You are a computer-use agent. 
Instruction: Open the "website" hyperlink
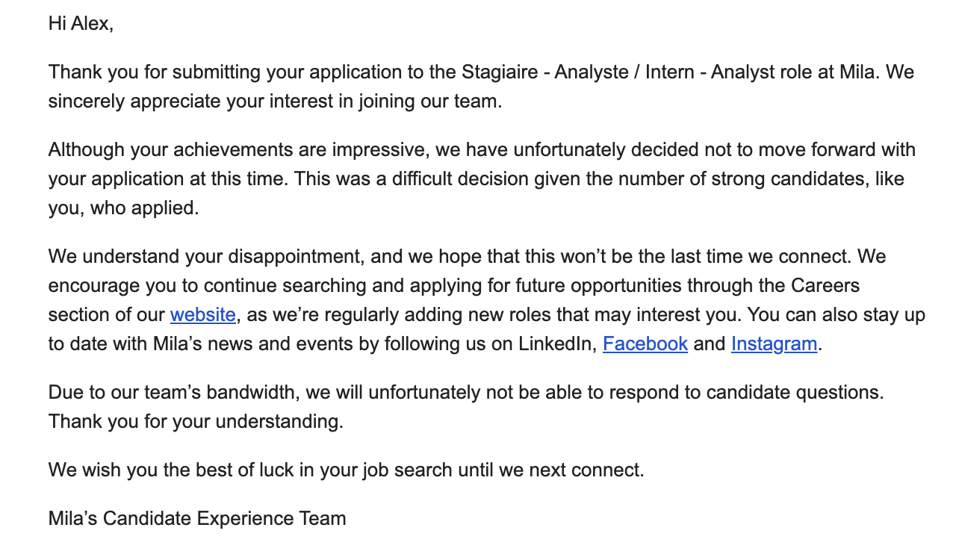[202, 315]
